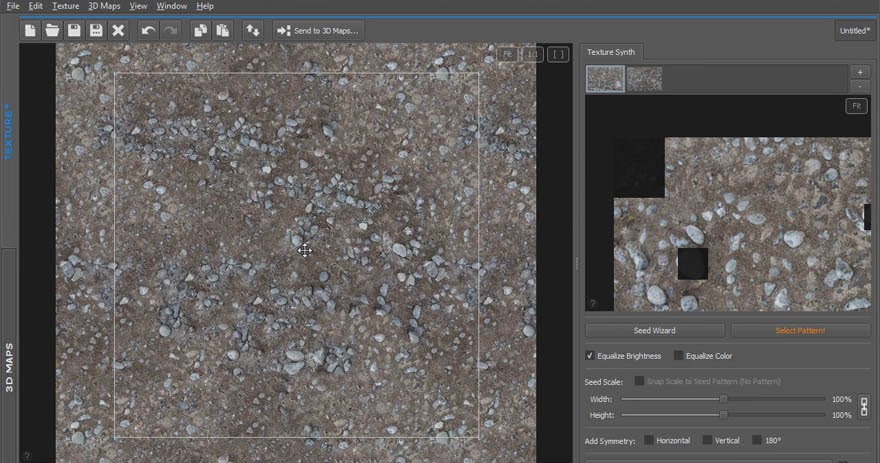The image size is (880, 463).
Task: Enable Horizontal symmetry checkbox
Action: click(x=649, y=440)
